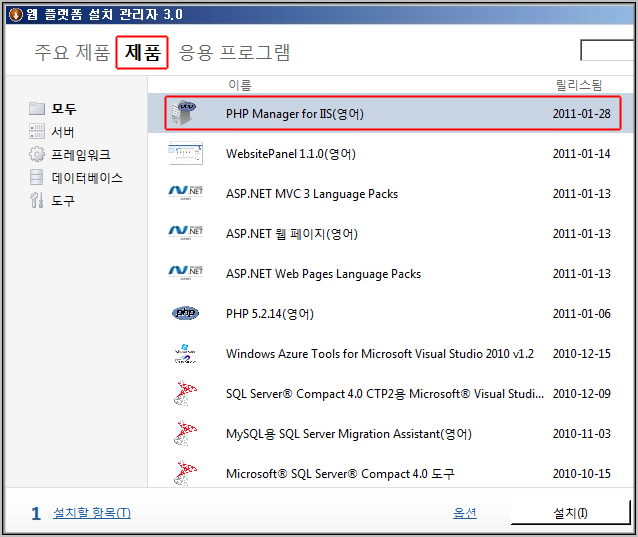Click the PHP Manager for IIS server icon
The width and height of the screenshot is (638, 537).
185,113
